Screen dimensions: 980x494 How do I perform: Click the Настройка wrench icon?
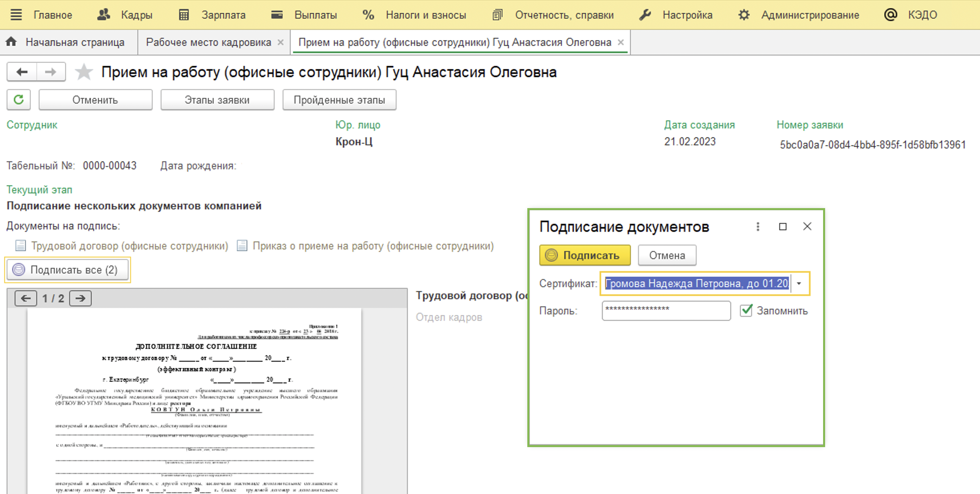[645, 15]
